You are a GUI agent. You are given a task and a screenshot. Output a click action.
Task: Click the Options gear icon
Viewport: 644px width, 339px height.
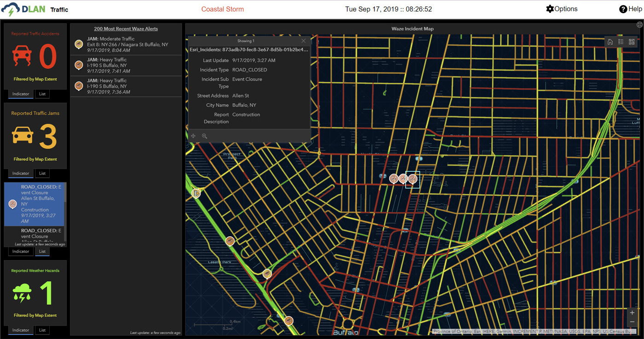pyautogui.click(x=550, y=9)
